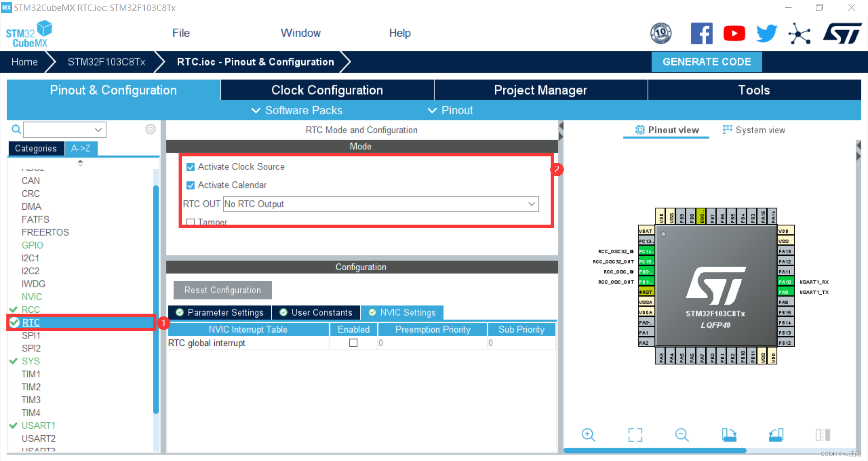Click the pinout view horizontal scrollbar

point(655,451)
